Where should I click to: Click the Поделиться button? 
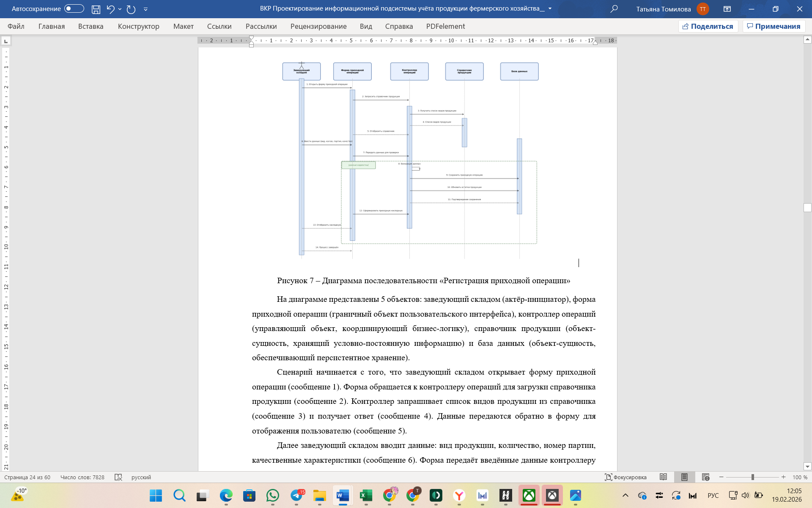coord(708,26)
